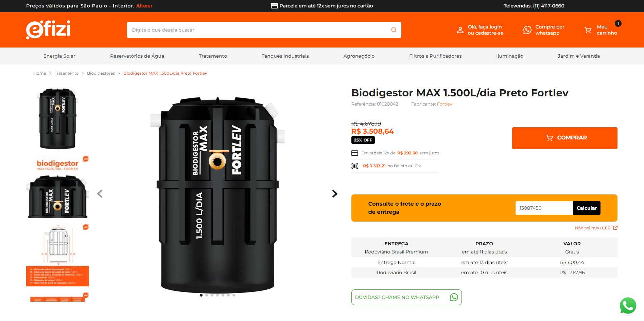The height and width of the screenshot is (321, 644).
Task: Click the Alterar region link
Action: pyautogui.click(x=144, y=6)
